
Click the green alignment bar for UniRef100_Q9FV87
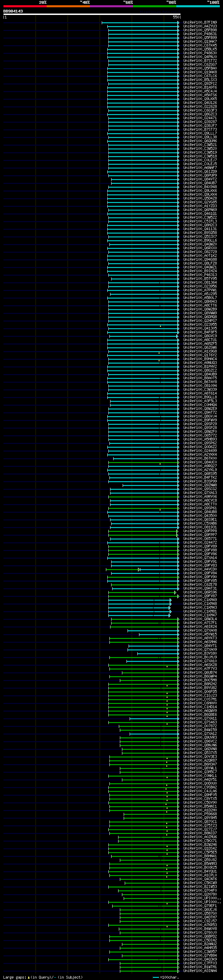tap(144, 596)
